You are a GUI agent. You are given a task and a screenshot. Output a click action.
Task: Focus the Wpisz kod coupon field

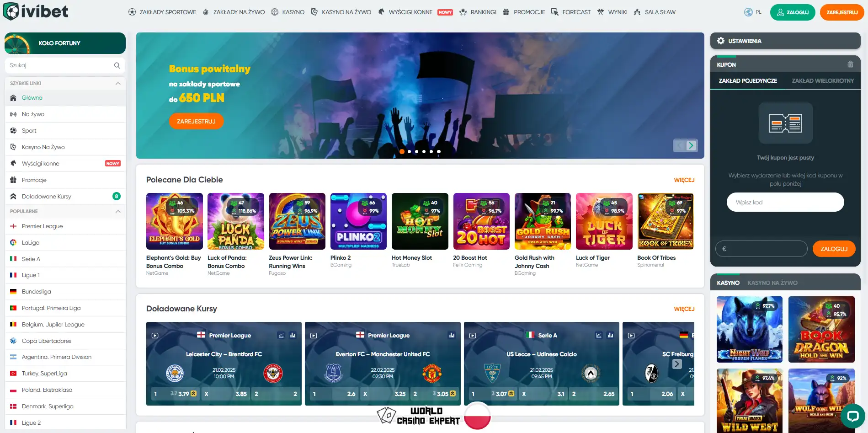click(785, 202)
